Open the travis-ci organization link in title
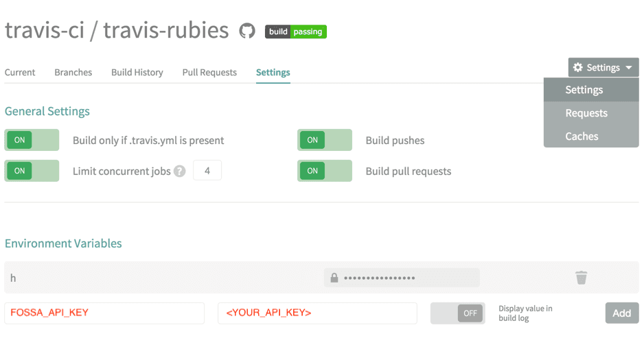644x347 pixels. pyautogui.click(x=45, y=30)
